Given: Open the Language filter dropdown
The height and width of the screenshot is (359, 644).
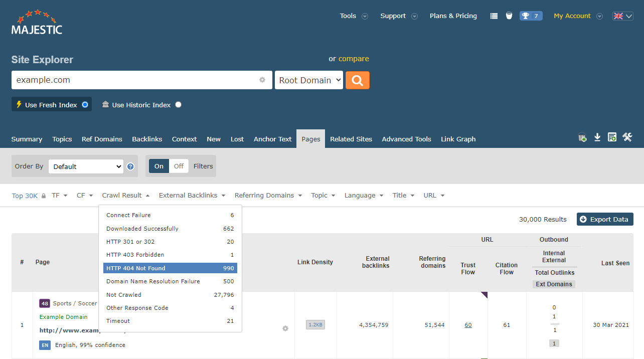Looking at the screenshot, I should [364, 196].
